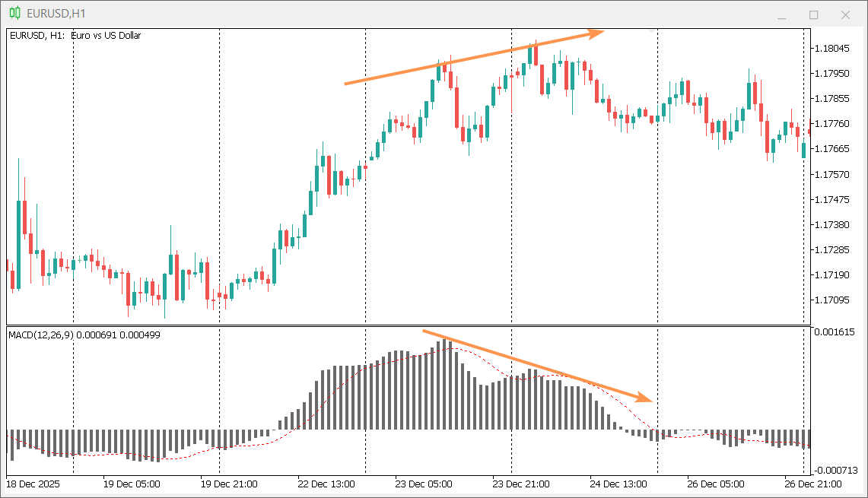This screenshot has width=868, height=498.
Task: Select the 18 Dec 2025 date label
Action: tap(33, 484)
